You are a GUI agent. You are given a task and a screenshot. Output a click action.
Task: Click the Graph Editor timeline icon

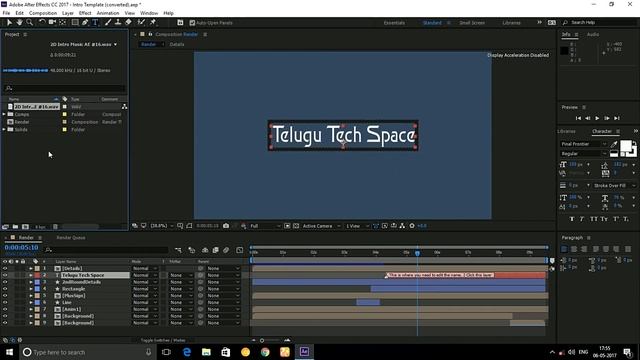240,250
